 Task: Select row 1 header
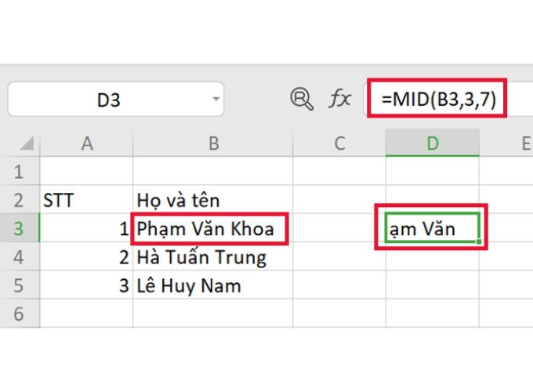click(19, 172)
